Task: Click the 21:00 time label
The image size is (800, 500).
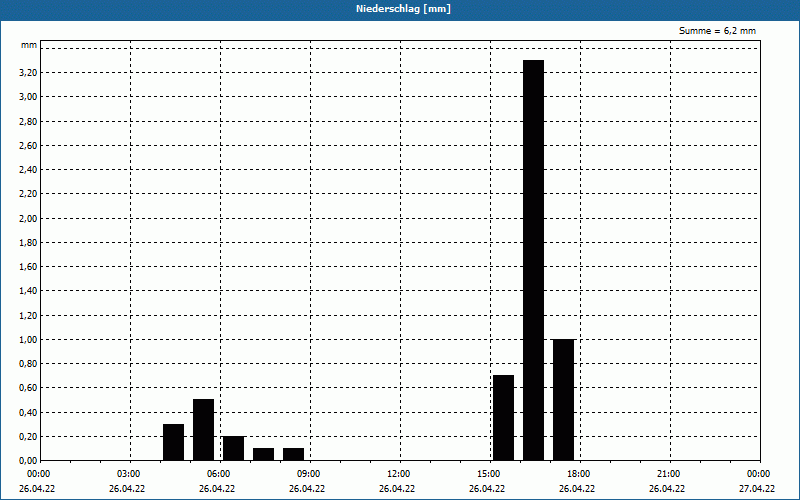Action: [x=668, y=474]
